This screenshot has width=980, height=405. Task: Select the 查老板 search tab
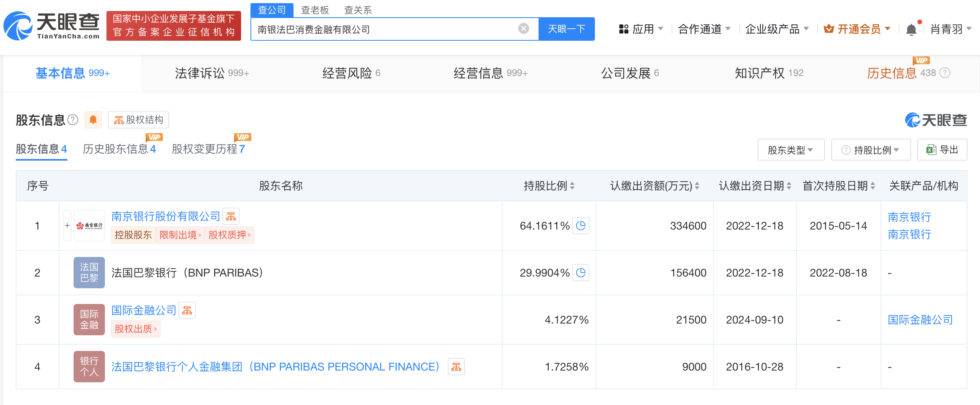(x=315, y=10)
